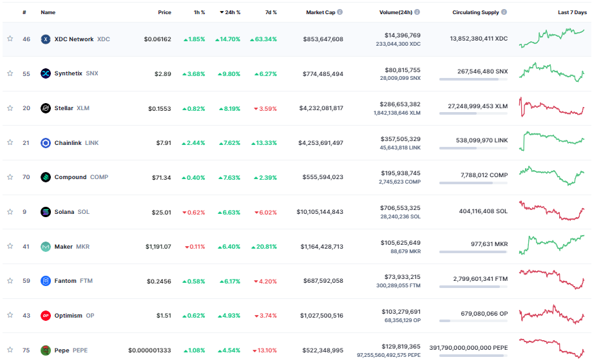Open Pepe 7-day sparkline chart
Image resolution: width=601 pixels, height=364 pixels.
(552, 348)
